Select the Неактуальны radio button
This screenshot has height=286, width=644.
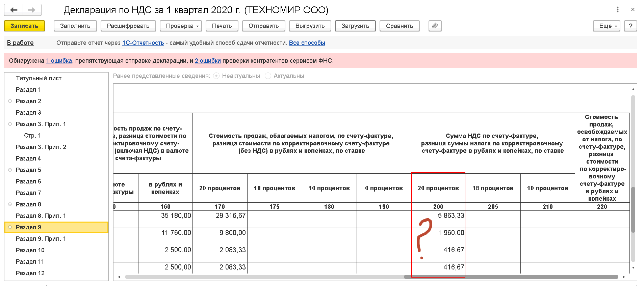coord(216,76)
